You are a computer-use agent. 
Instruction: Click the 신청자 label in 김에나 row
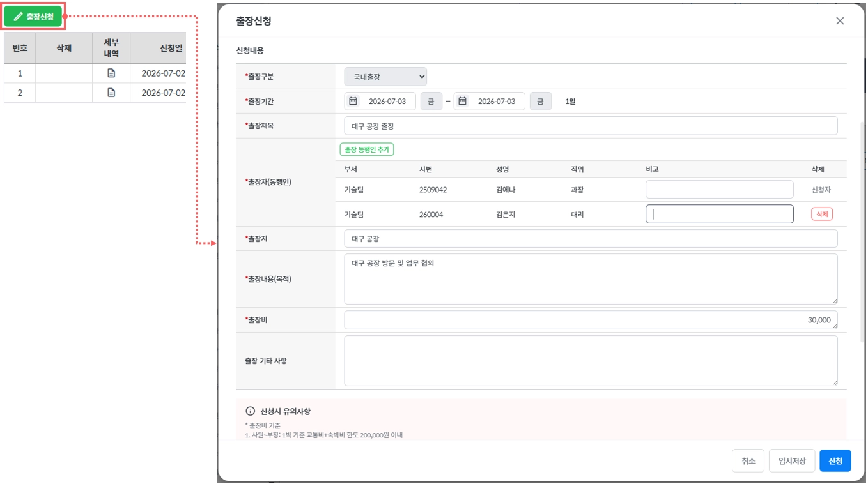(821, 190)
